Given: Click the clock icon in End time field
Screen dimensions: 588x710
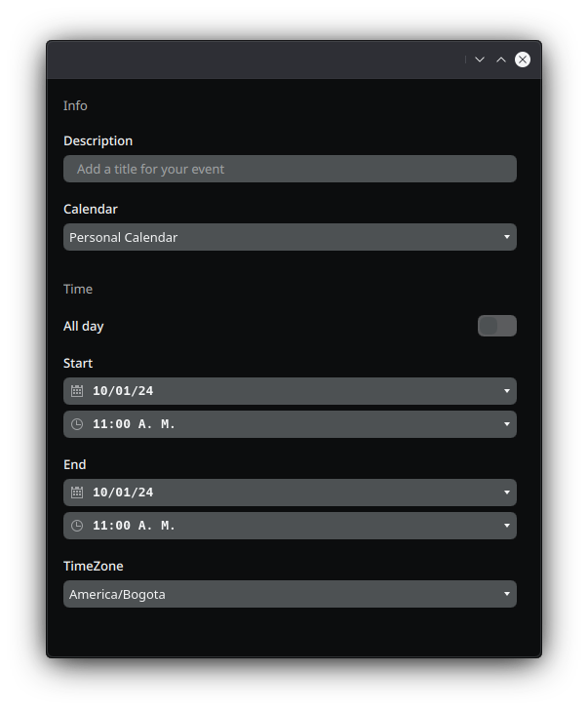Looking at the screenshot, I should [x=77, y=526].
